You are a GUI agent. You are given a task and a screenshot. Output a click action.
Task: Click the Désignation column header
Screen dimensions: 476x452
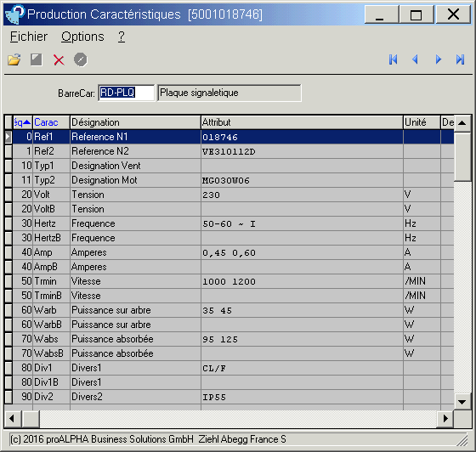pyautogui.click(x=135, y=122)
